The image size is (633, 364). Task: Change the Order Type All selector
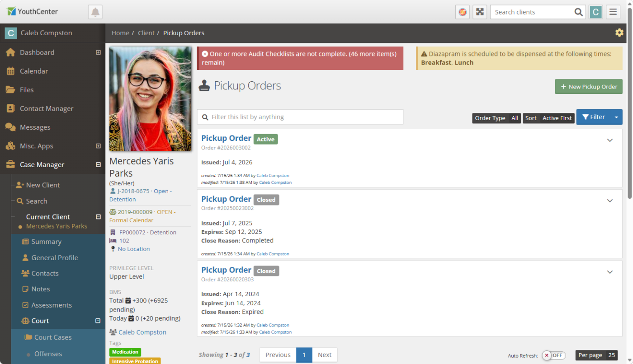[x=496, y=118]
